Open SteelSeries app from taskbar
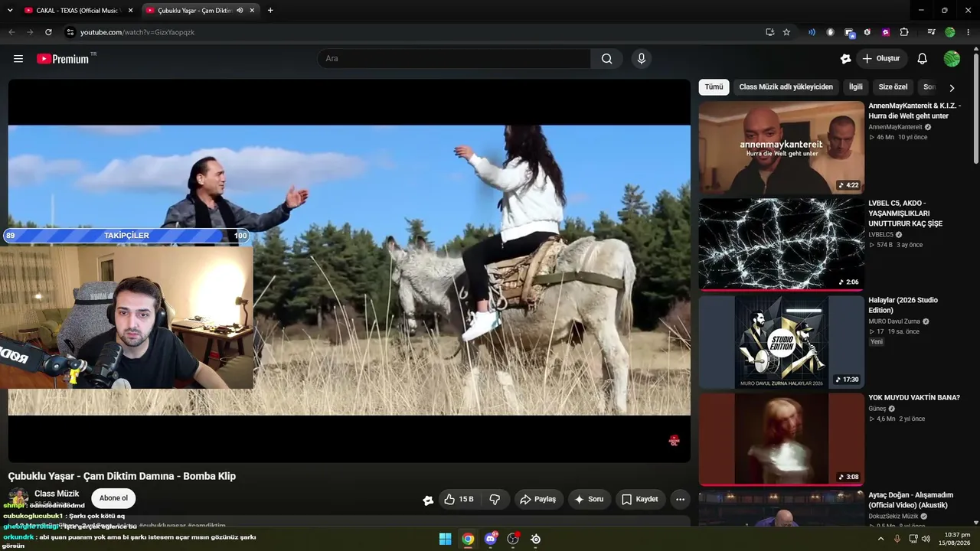The width and height of the screenshot is (980, 551). (535, 539)
